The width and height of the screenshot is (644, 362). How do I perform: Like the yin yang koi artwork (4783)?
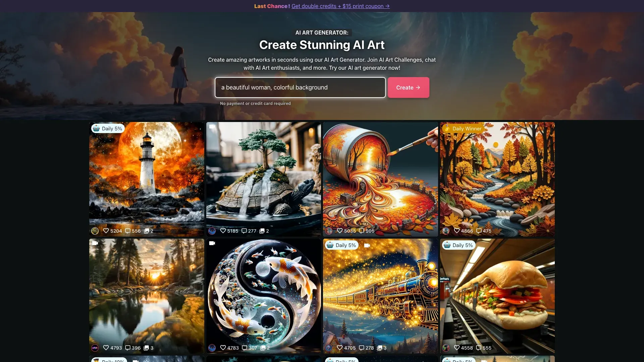point(223,348)
